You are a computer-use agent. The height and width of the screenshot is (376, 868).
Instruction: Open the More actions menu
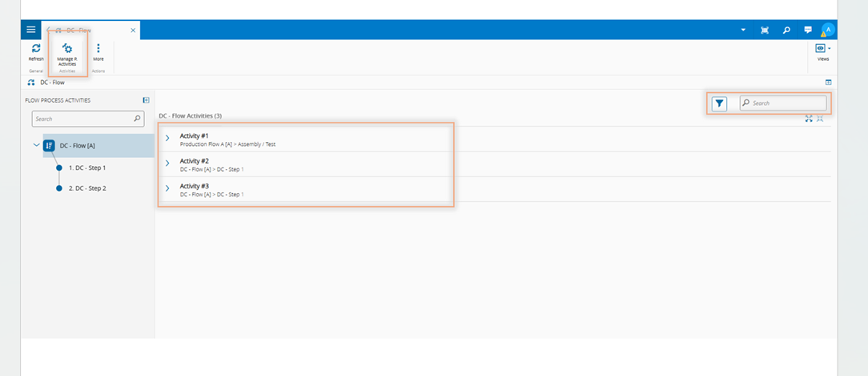(98, 52)
